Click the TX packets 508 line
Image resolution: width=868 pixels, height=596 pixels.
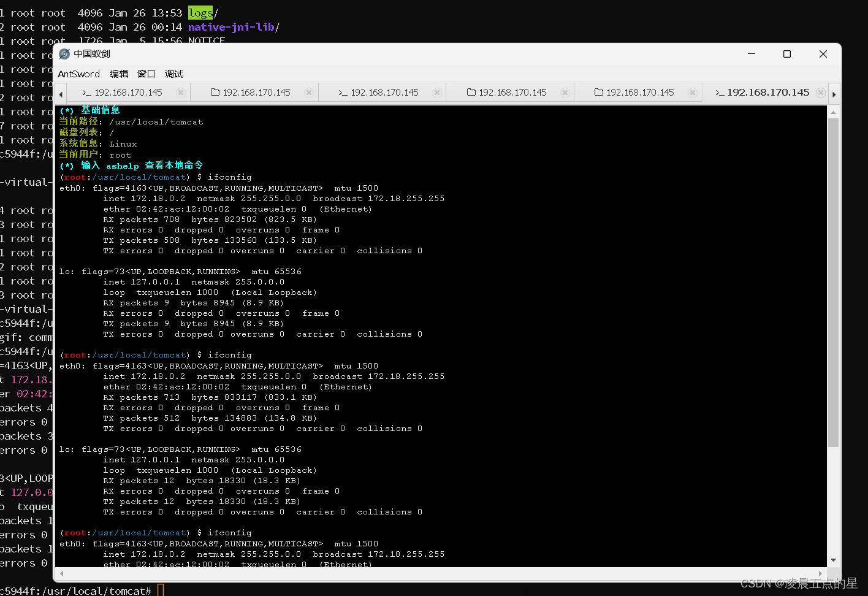point(210,240)
